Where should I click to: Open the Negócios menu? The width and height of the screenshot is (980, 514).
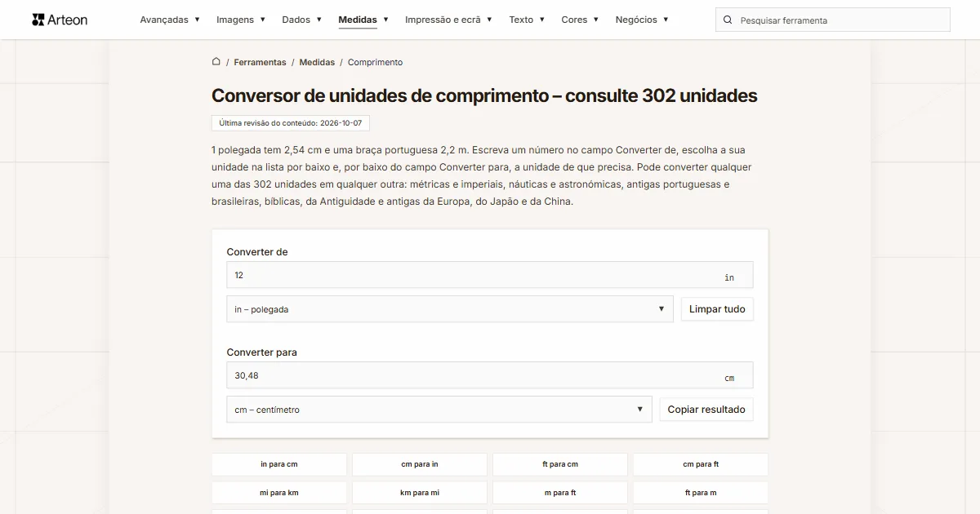click(x=642, y=20)
